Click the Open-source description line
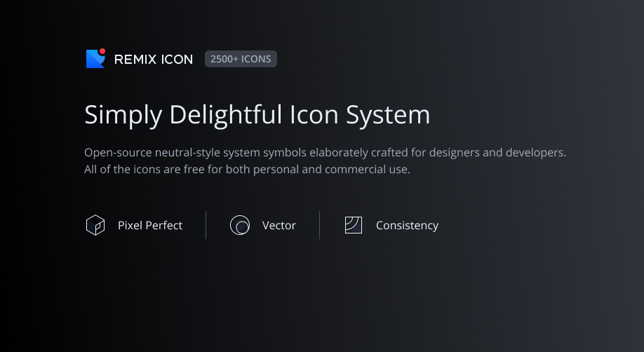The image size is (644, 352). [325, 152]
